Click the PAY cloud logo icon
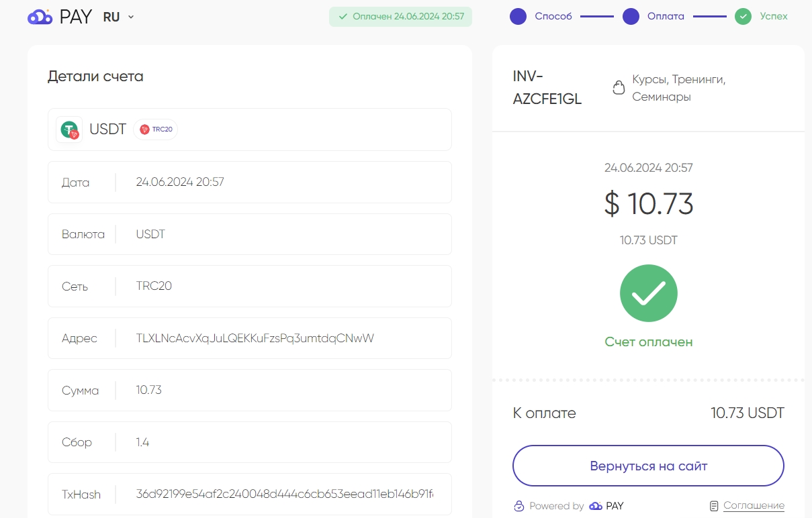The width and height of the screenshot is (812, 518). [x=40, y=17]
